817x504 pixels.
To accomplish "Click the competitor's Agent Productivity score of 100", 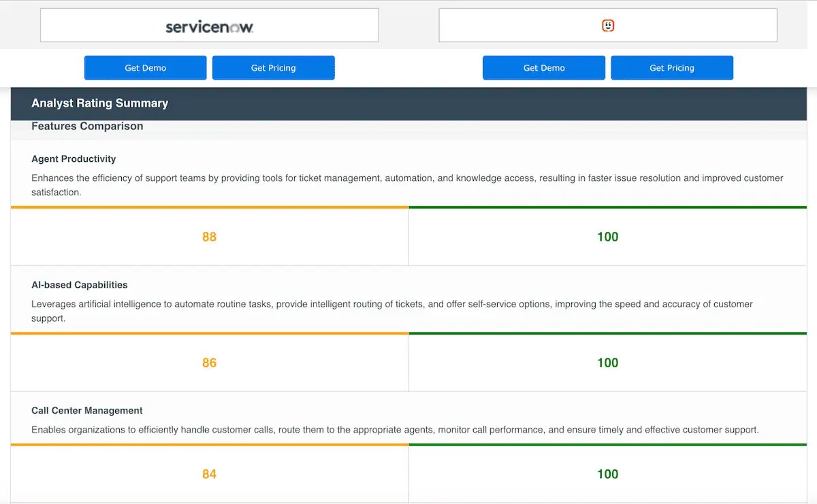I will point(607,236).
